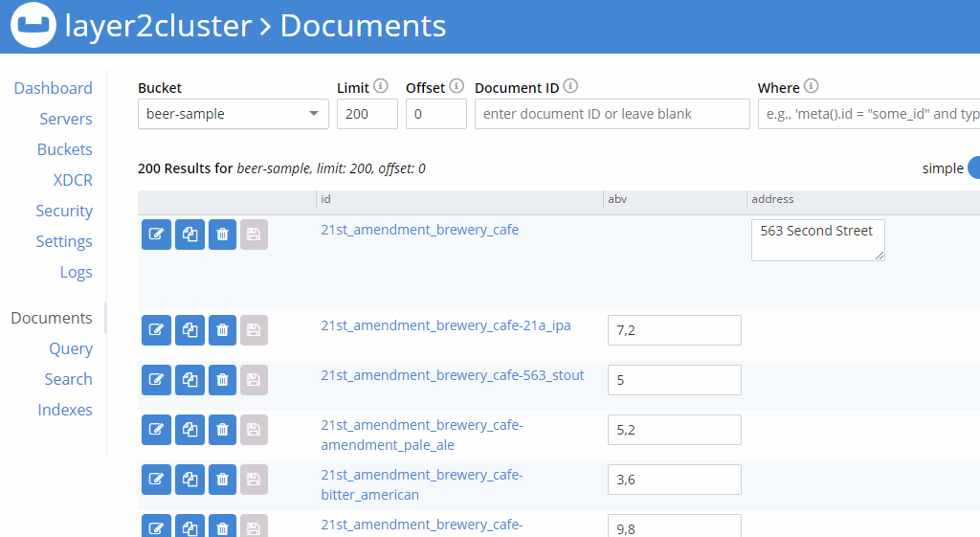
Task: Click the Document ID input field
Action: pyautogui.click(x=612, y=114)
